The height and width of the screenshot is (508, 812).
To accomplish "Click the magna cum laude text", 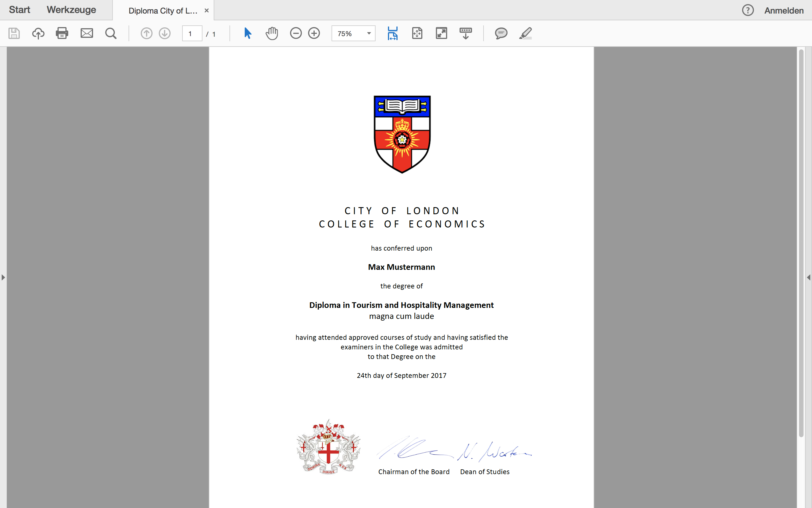I will coord(401,316).
